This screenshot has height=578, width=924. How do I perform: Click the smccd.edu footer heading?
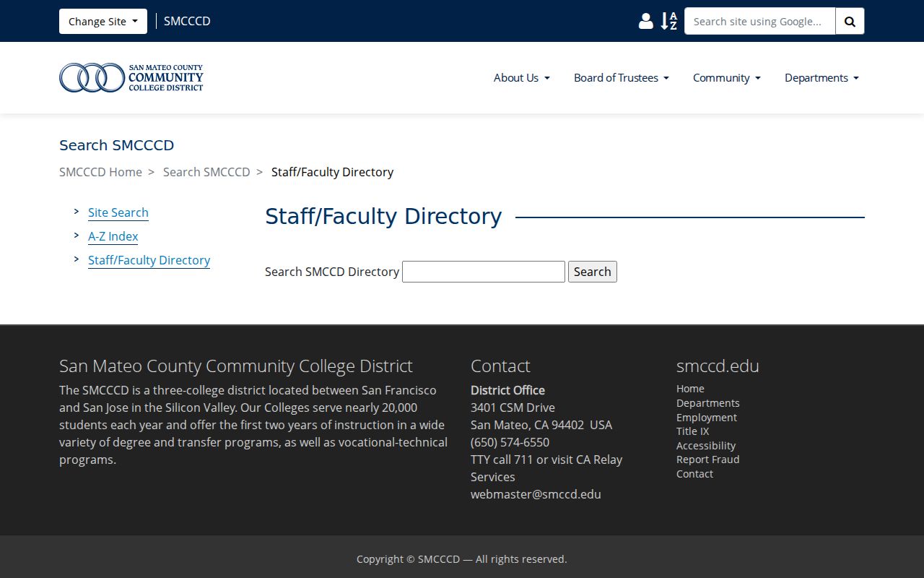click(x=718, y=366)
